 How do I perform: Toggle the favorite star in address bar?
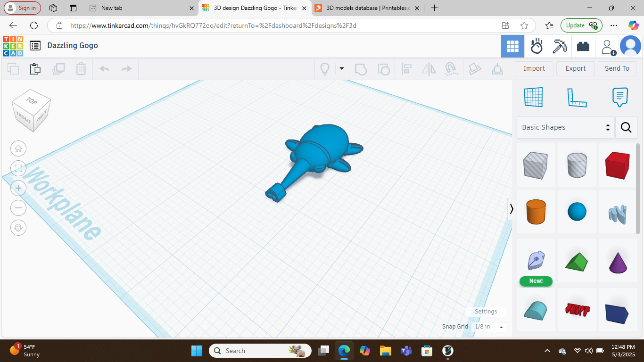tap(524, 25)
